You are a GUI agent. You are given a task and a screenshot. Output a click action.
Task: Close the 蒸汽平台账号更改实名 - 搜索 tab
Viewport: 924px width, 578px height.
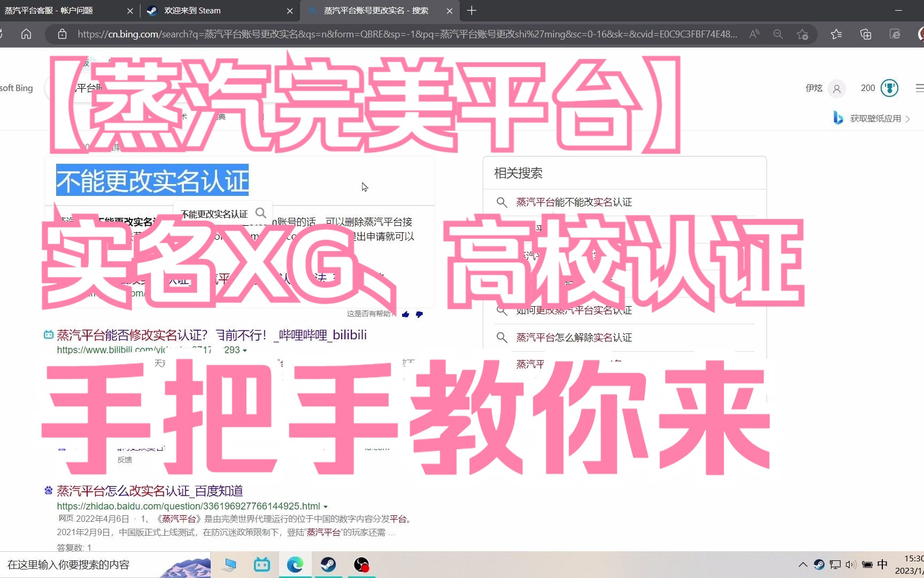point(450,11)
